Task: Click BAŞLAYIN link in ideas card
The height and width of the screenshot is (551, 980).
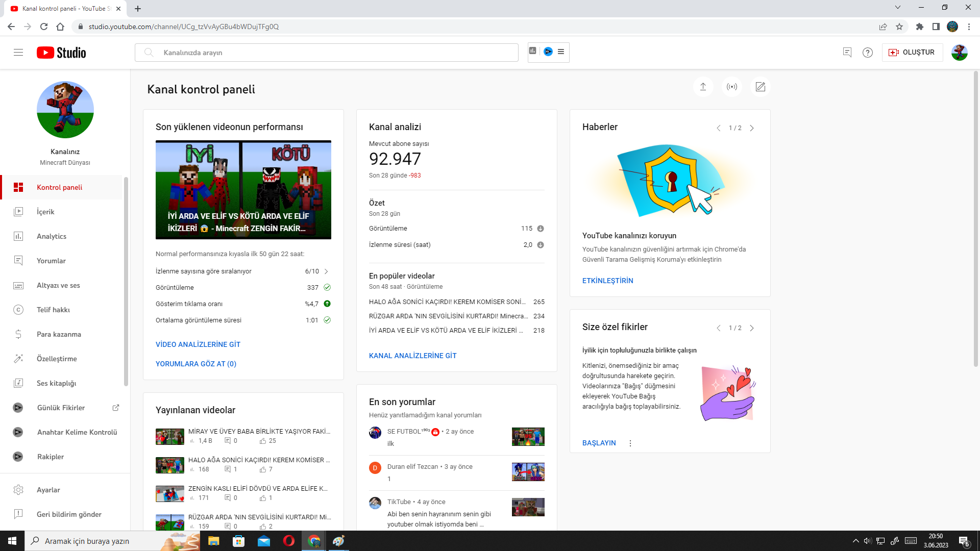Action: (599, 443)
